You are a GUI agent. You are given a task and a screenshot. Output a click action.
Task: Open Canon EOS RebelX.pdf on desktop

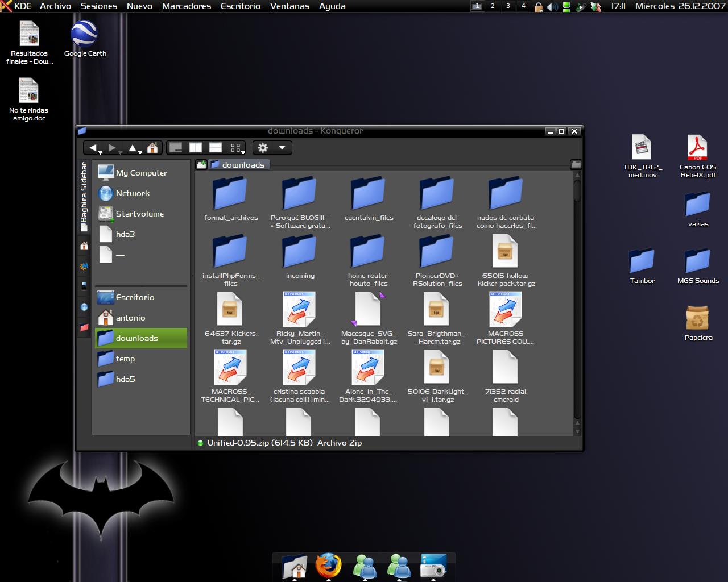(697, 156)
